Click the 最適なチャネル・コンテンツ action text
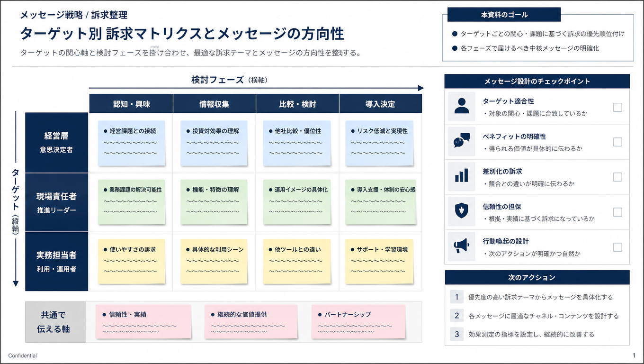Image resolution: width=644 pixels, height=364 pixels. click(543, 316)
